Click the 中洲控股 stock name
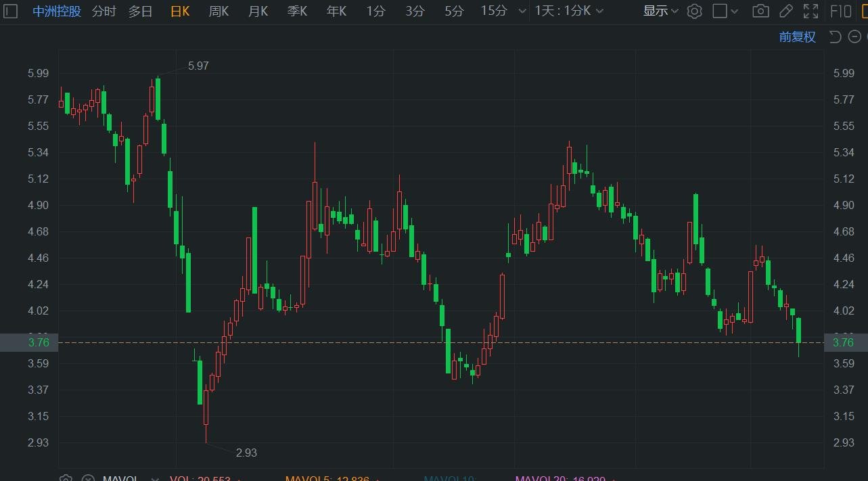 [57, 11]
